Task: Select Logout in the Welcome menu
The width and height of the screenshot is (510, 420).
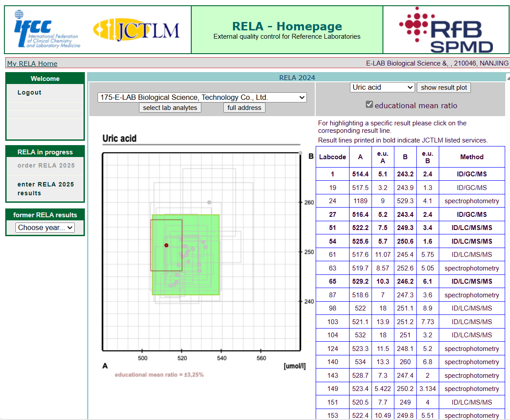Action: (x=29, y=92)
